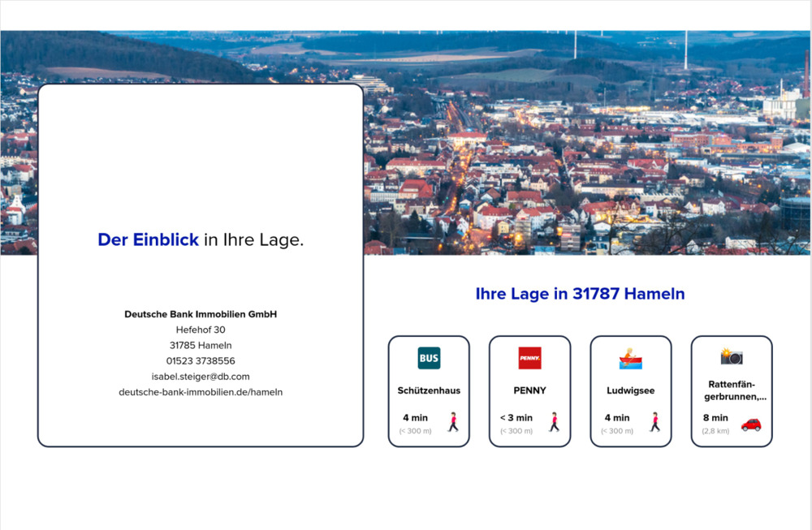The height and width of the screenshot is (530, 812).
Task: Click the PENNY text label under the logo
Action: pyautogui.click(x=529, y=390)
